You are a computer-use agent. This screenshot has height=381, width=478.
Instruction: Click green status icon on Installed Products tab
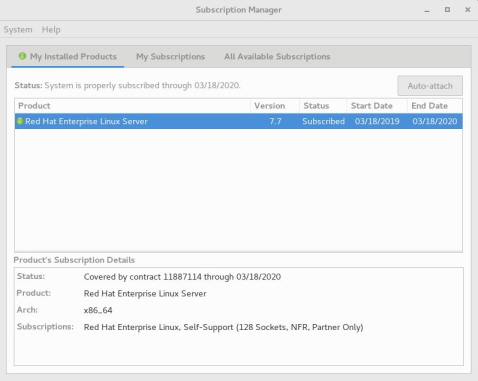22,56
